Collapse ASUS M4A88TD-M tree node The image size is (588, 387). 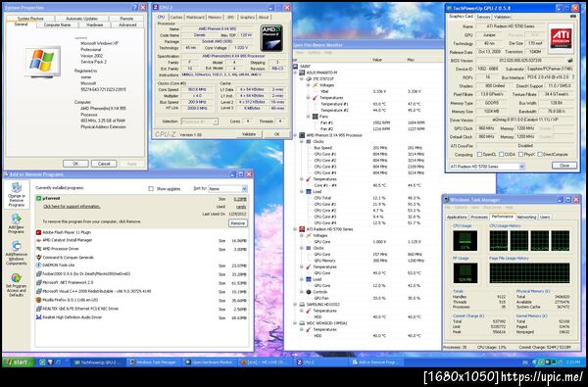pos(296,73)
